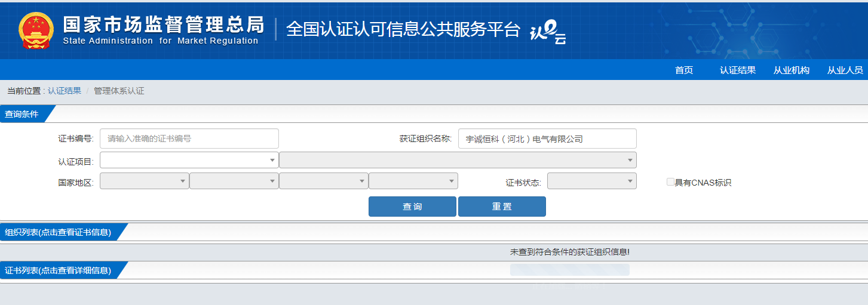This screenshot has height=305, width=868.
Task: Click the 国家市场监督管理总局 heading
Action: click(163, 24)
